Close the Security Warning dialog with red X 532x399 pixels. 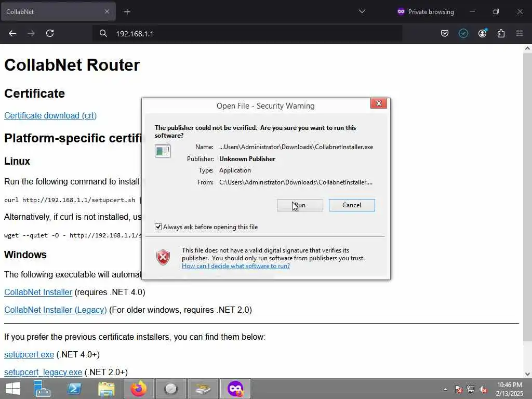coord(379,103)
